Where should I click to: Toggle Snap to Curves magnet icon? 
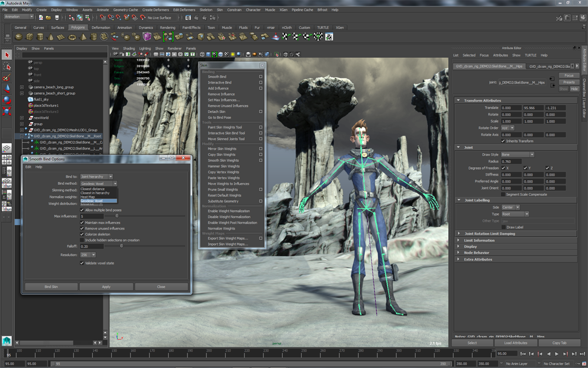[x=111, y=18]
